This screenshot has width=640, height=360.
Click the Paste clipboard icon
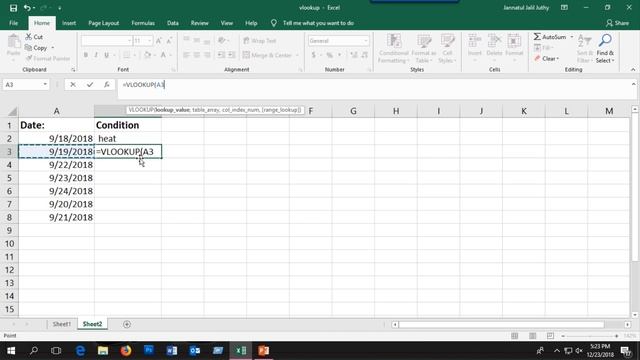pos(13,42)
